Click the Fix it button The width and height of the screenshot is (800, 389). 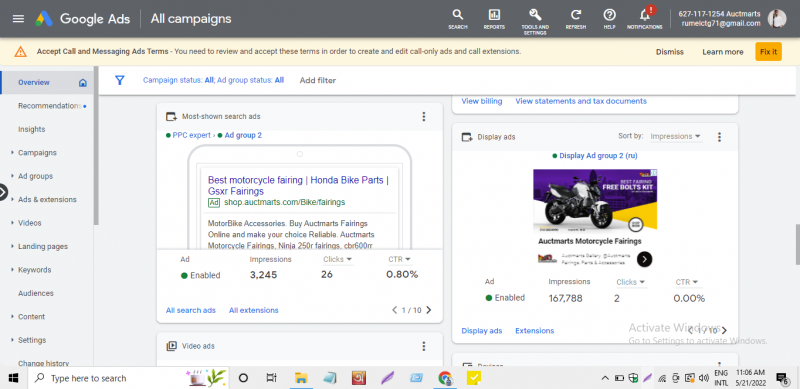768,52
